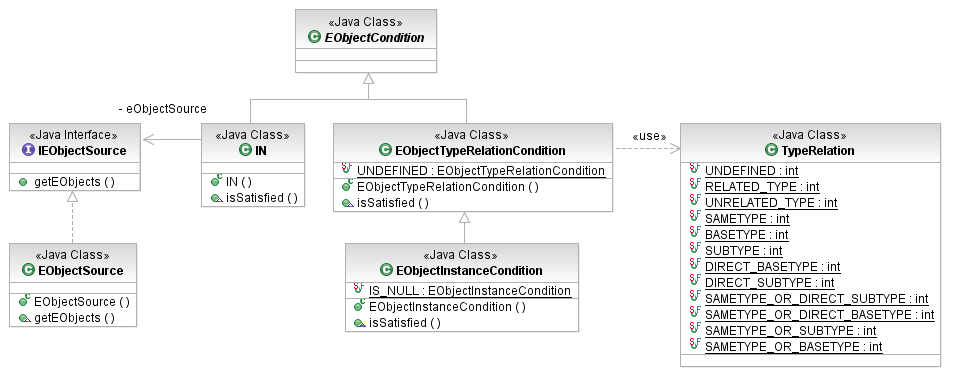Click the green class icon beside IN
This screenshot has width=954, height=378.
[x=245, y=150]
